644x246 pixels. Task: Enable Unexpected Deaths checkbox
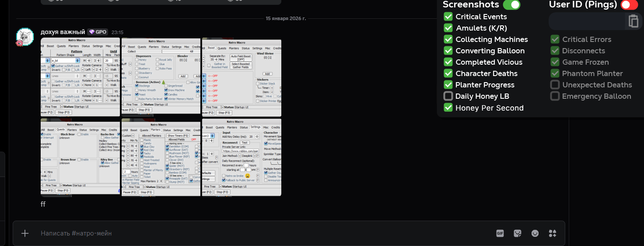pyautogui.click(x=555, y=85)
